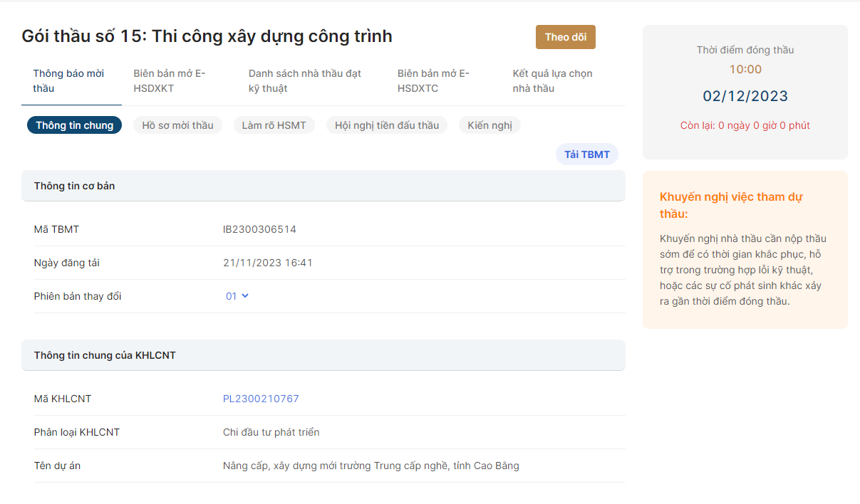Image resolution: width=860 pixels, height=504 pixels.
Task: Click the IB2300306514 notice code value
Action: point(259,229)
